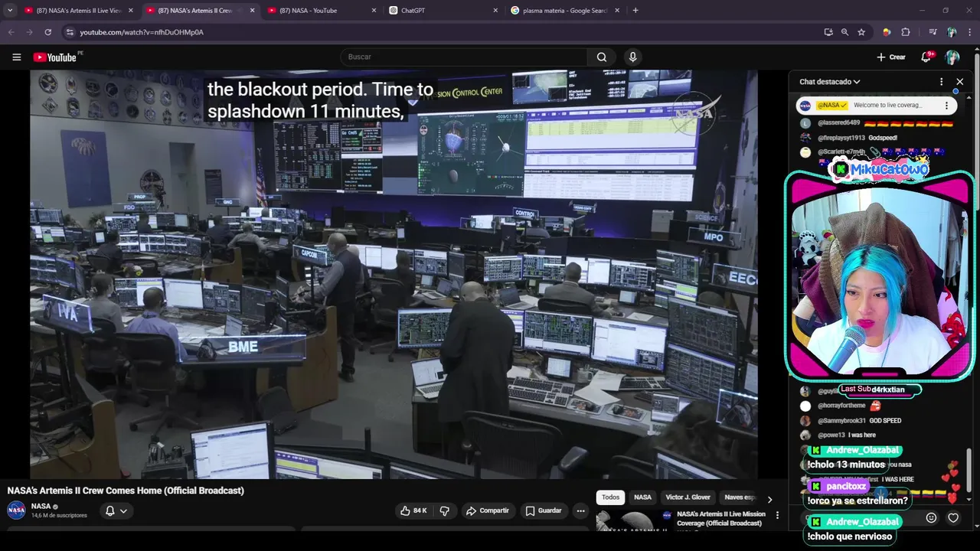Open the YouTube guide hamburger menu

pyautogui.click(x=16, y=57)
